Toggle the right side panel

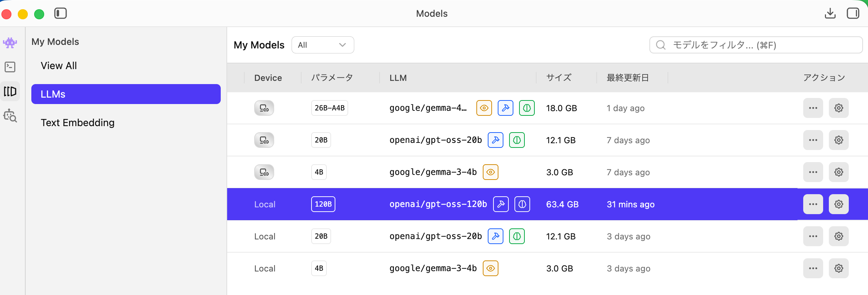click(853, 14)
